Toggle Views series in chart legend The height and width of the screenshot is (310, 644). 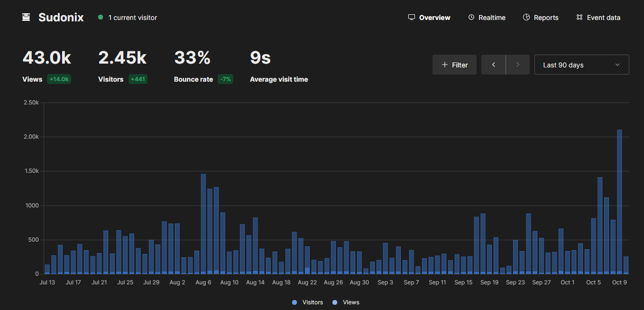click(350, 302)
